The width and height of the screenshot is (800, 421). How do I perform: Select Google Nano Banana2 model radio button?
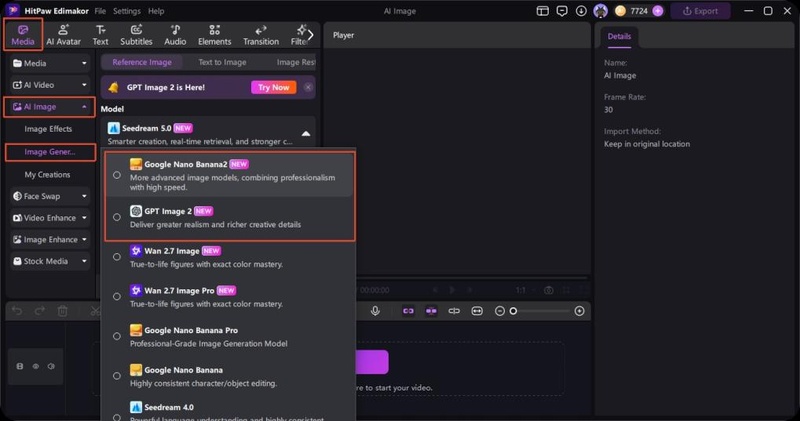point(117,175)
